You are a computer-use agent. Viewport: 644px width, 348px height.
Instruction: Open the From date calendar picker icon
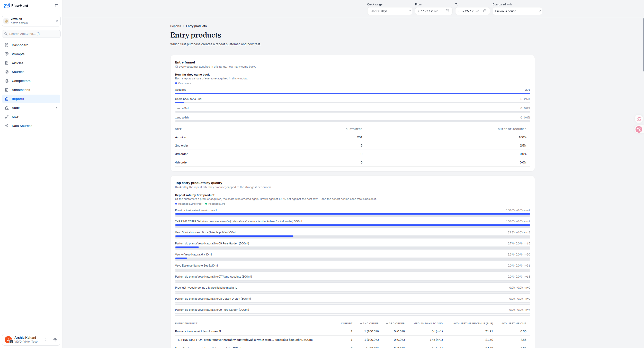click(448, 11)
